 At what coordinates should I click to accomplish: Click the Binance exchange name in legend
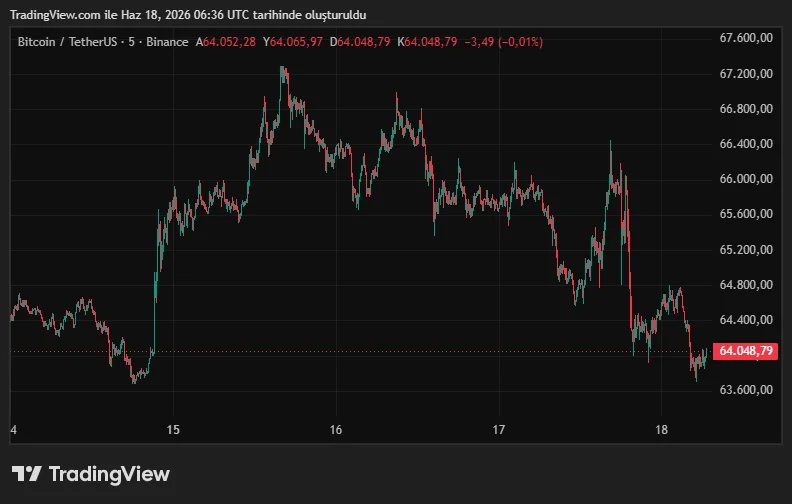pos(167,42)
